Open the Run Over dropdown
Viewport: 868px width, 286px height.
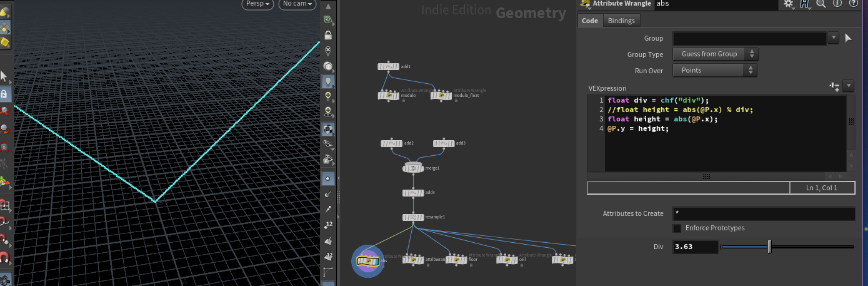715,70
